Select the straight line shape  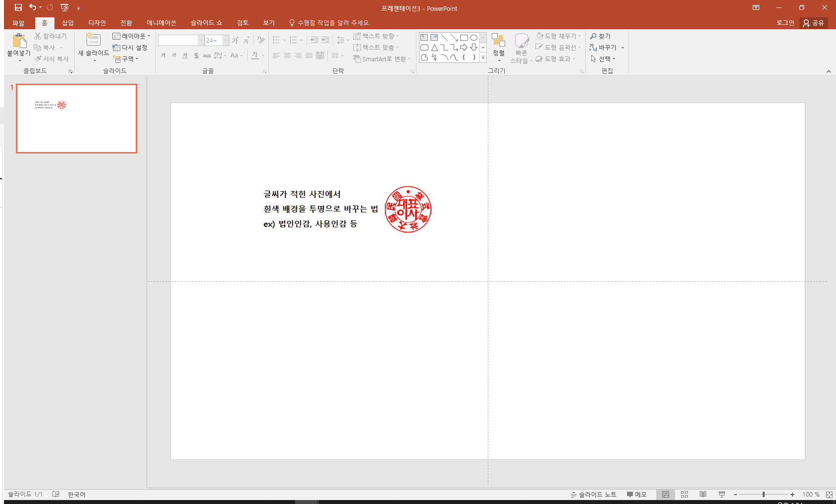[x=444, y=38]
